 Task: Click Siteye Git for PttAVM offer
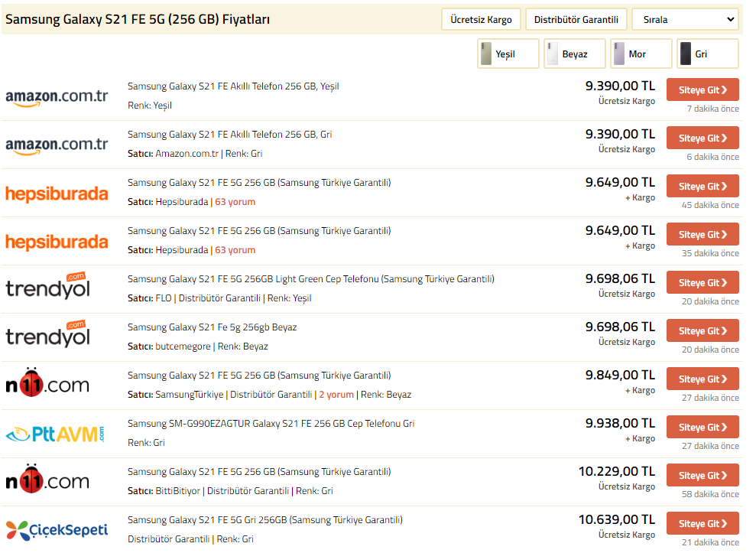coord(702,428)
